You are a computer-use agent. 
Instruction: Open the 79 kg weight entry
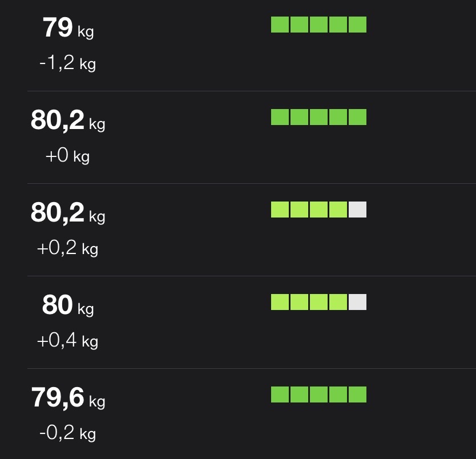click(67, 28)
